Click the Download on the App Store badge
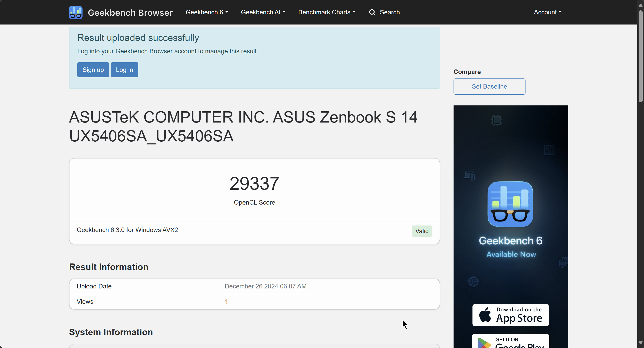Screen dimensions: 644x348 510,315
